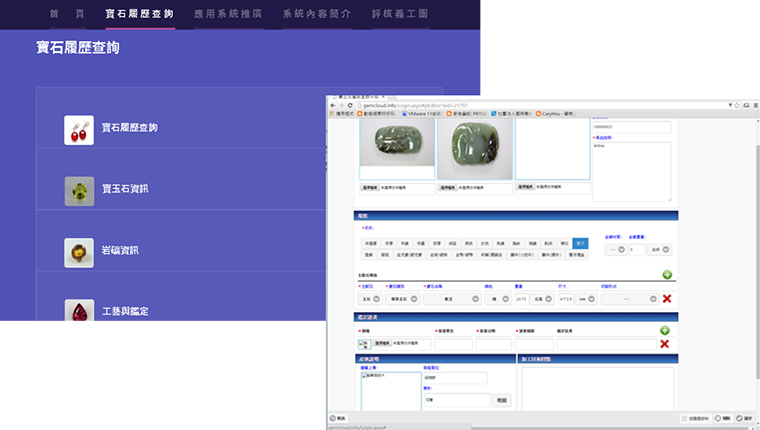Open the metal material dropdown showing ---
This screenshot has height=430, width=760.
coord(616,249)
